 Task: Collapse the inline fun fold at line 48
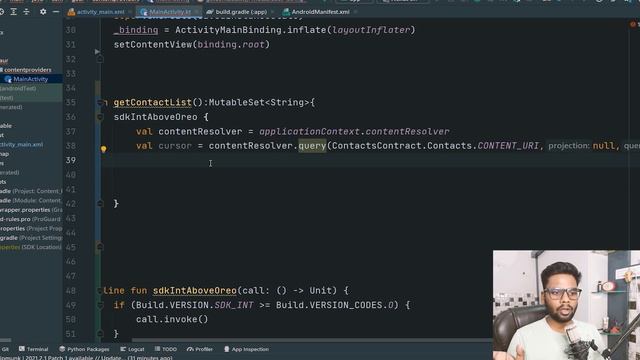point(100,291)
